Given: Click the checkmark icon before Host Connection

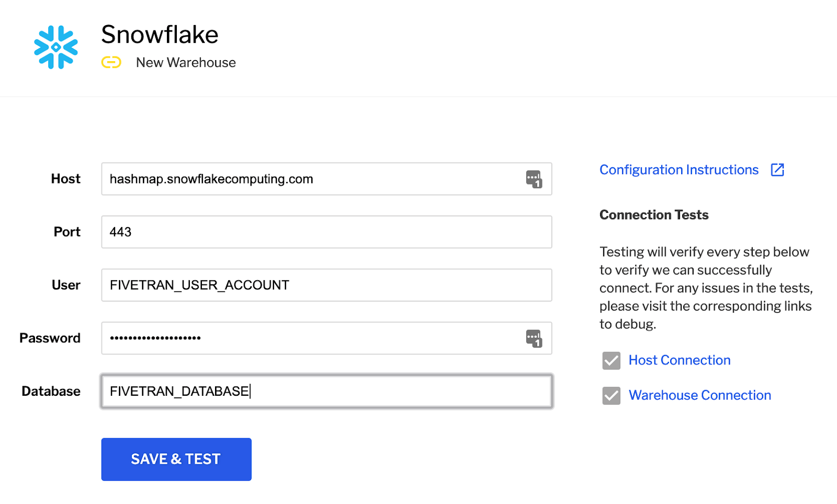Looking at the screenshot, I should tap(611, 360).
